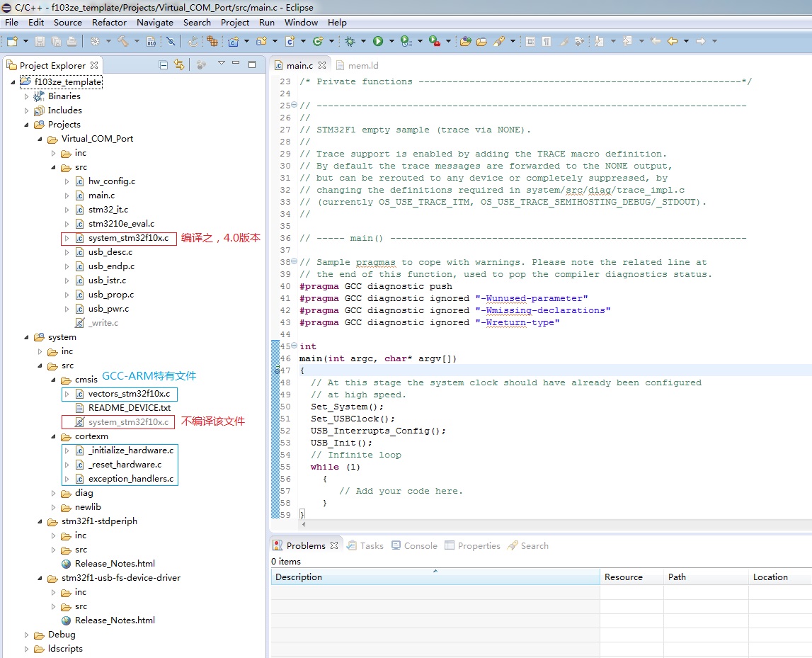
Task: Open dropdown arrow next to New wizard
Action: (x=25, y=41)
